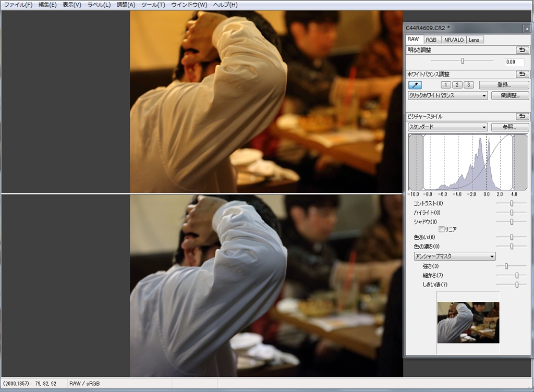Switch to the RAW tab
The width and height of the screenshot is (534, 392).
414,39
